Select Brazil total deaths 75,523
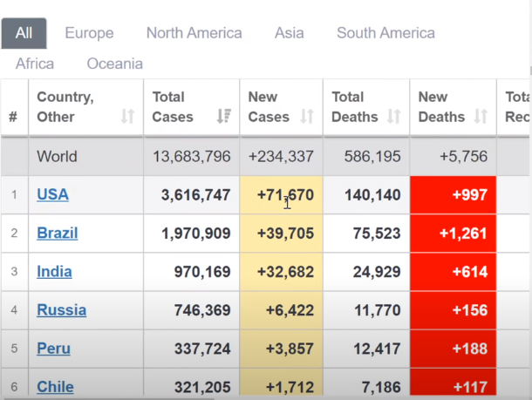Viewport: 532px width, 400px height. click(377, 234)
